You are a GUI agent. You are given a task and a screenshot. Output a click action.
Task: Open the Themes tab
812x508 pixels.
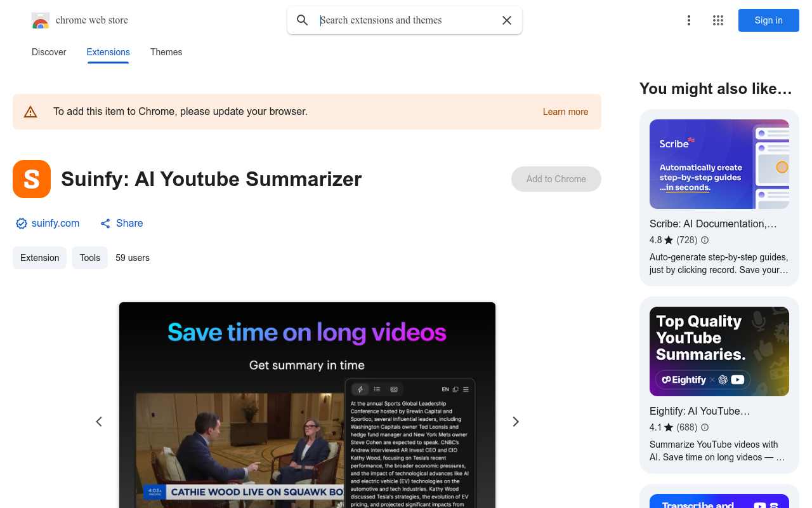pyautogui.click(x=166, y=52)
